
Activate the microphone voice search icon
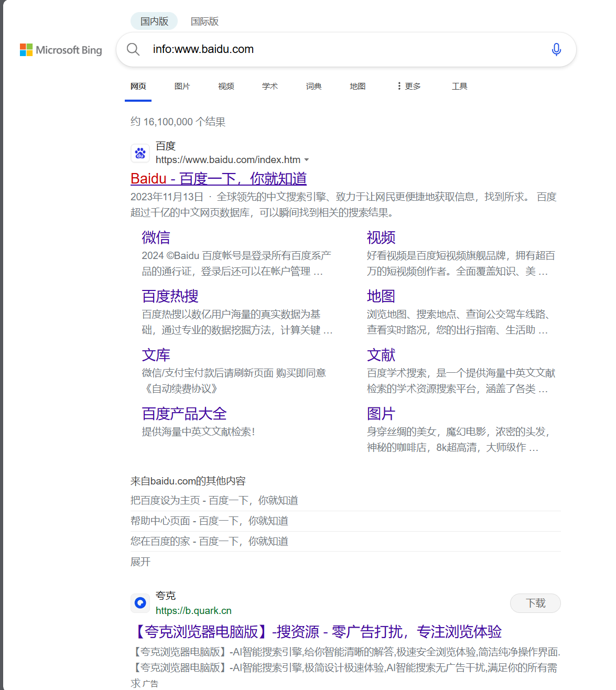point(556,49)
